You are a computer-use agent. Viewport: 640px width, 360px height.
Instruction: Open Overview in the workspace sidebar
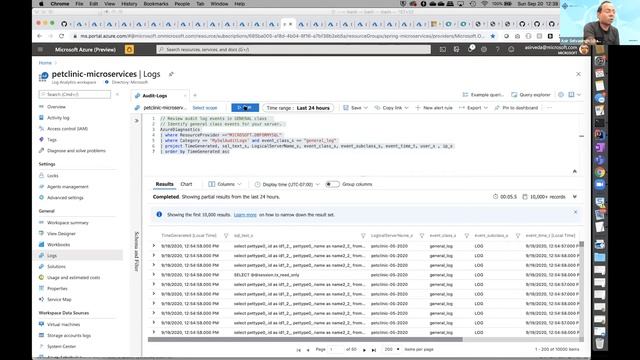(56, 107)
